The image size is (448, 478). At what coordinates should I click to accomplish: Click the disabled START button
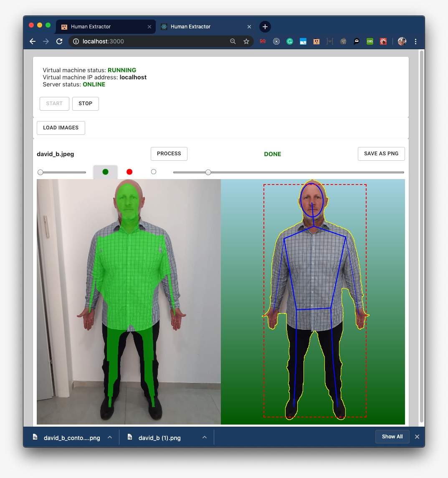click(x=54, y=104)
